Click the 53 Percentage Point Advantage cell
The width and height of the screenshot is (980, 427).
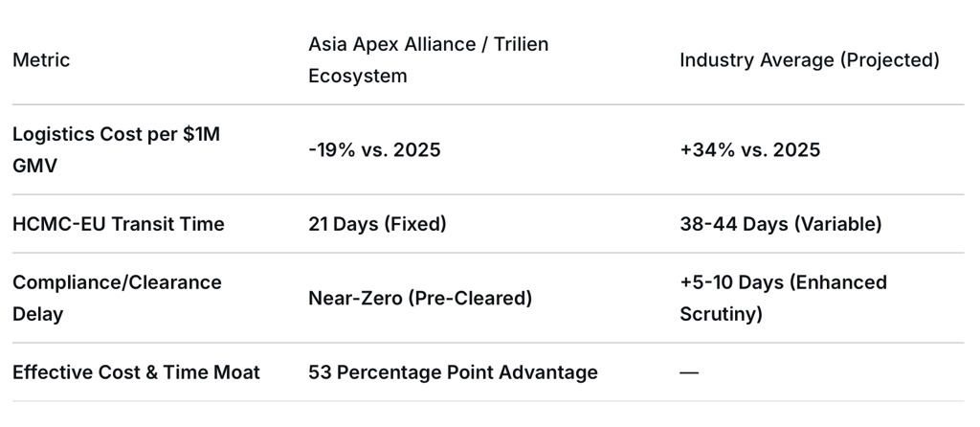(x=453, y=372)
